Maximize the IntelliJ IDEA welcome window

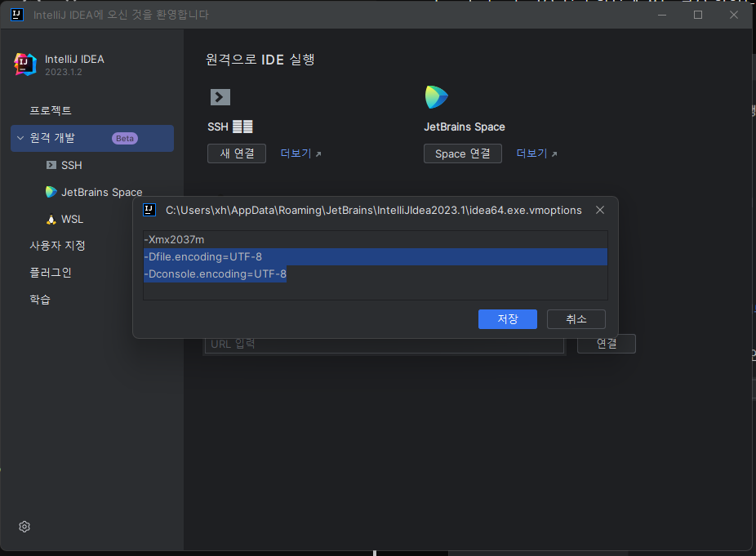pyautogui.click(x=698, y=15)
